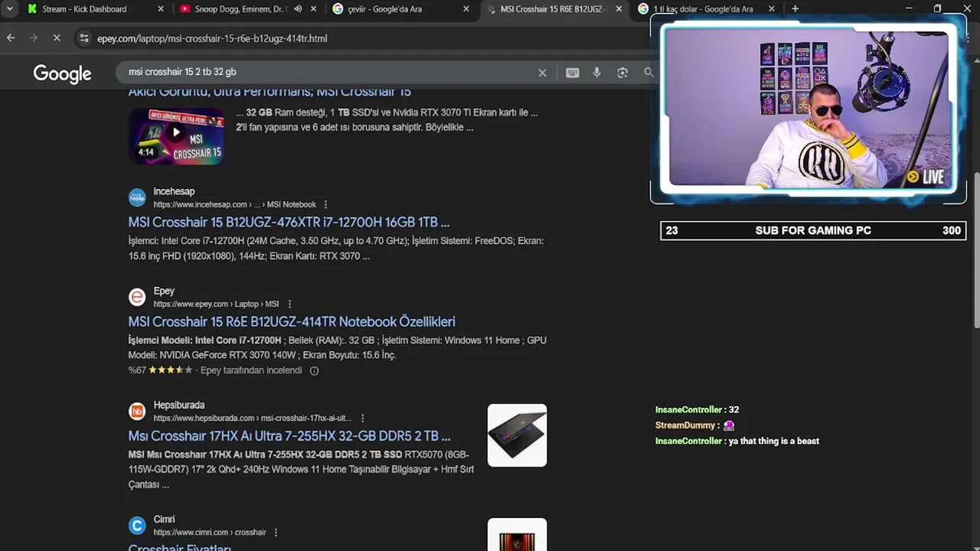
Task: Click the Cimri result thumbnail image
Action: 517,534
